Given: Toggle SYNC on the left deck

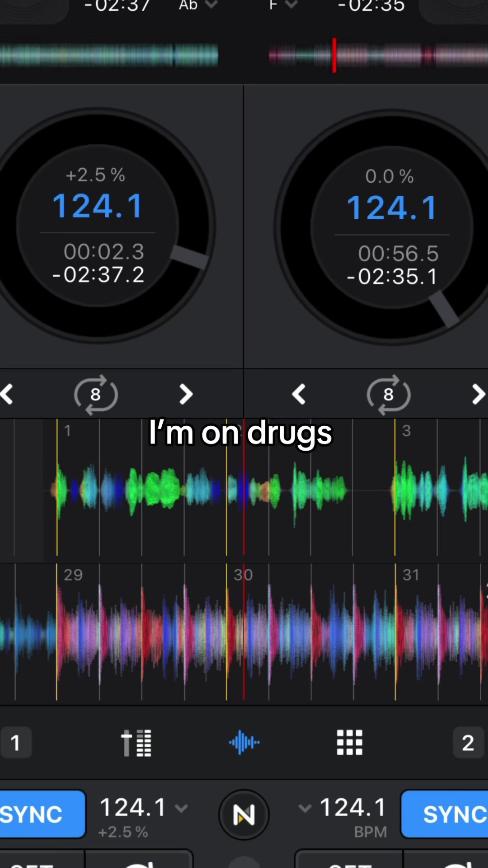Looking at the screenshot, I should click(42, 814).
